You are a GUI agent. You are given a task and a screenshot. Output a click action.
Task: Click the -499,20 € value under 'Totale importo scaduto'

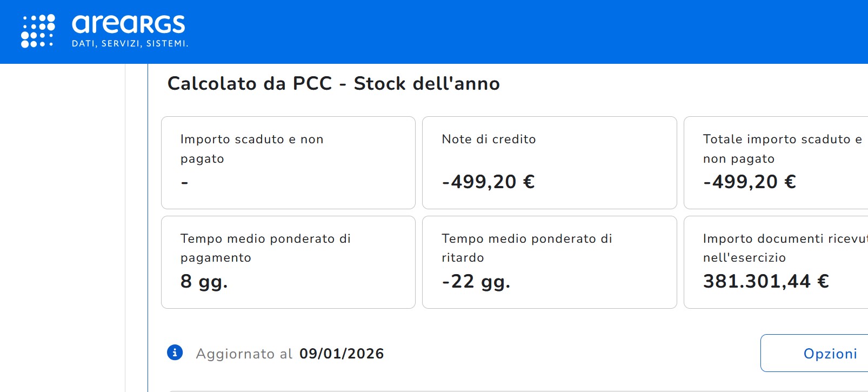(749, 182)
